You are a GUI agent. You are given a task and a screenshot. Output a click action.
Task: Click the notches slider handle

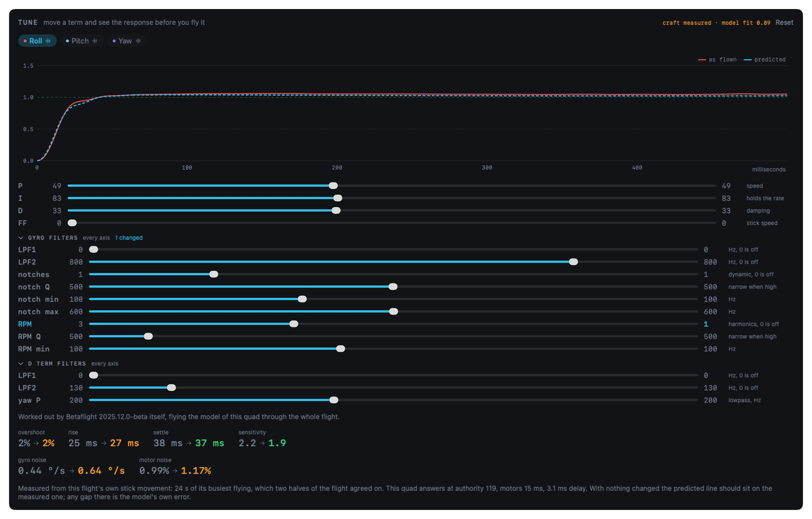[213, 274]
